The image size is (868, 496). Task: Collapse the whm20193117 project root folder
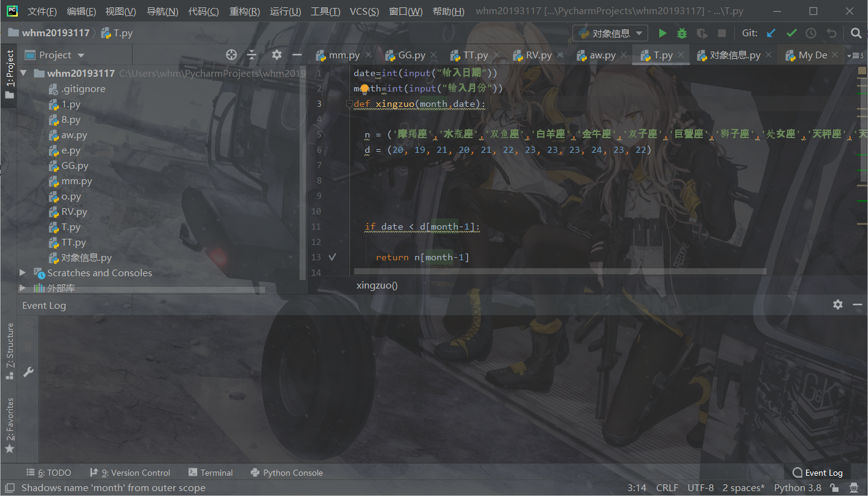pyautogui.click(x=23, y=73)
